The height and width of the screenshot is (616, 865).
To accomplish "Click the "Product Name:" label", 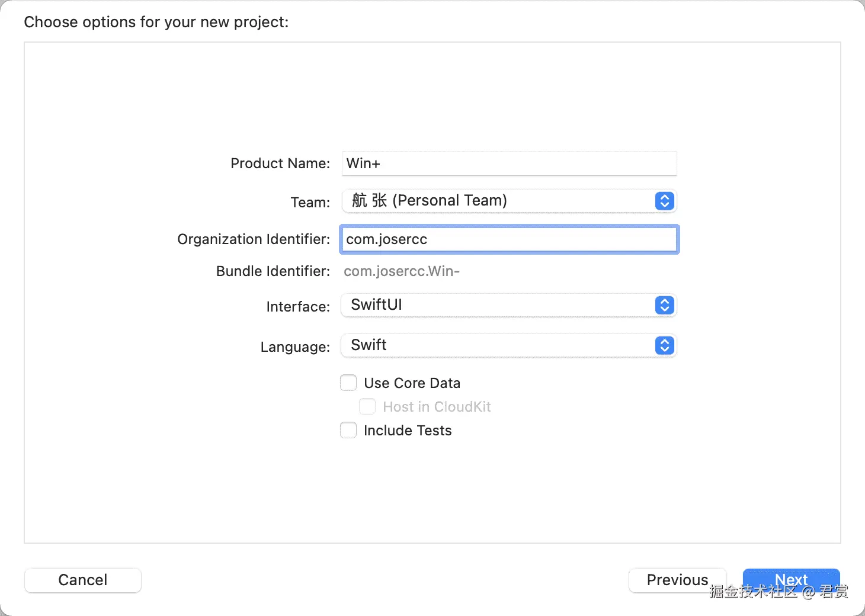I will 280,163.
